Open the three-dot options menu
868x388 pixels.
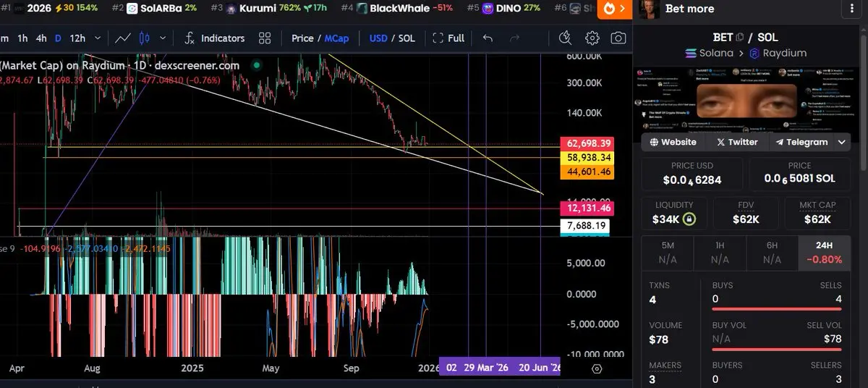[851, 9]
